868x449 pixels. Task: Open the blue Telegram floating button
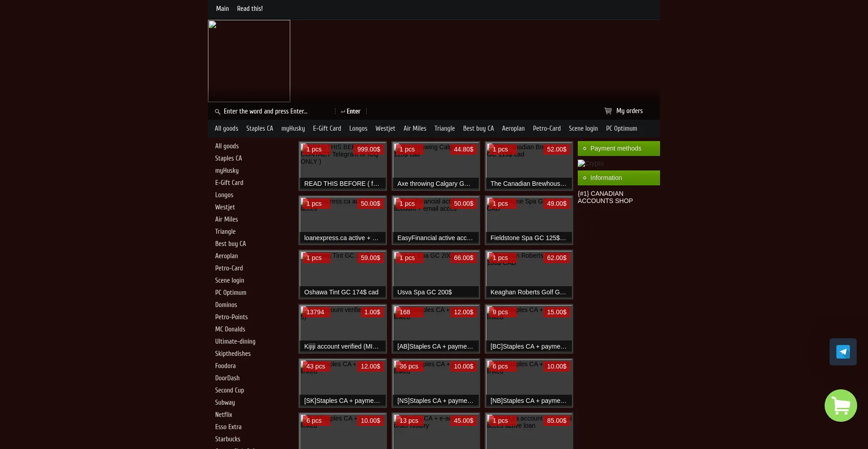point(843,352)
